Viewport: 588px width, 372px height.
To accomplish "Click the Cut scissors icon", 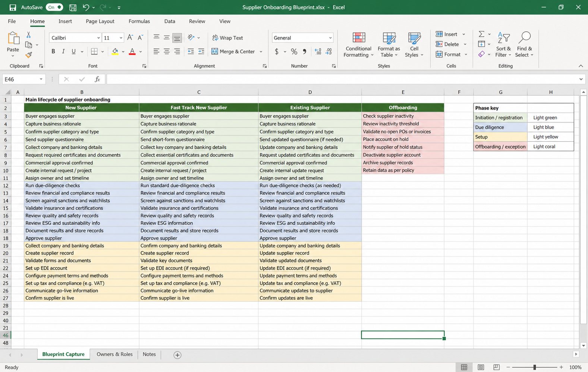I will coord(28,35).
